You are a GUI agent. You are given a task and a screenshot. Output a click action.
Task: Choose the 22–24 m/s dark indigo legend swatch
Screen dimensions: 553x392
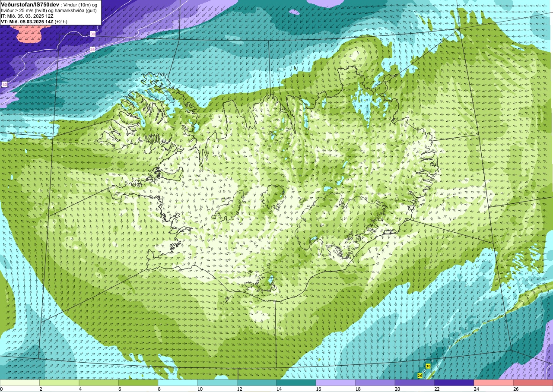coord(454,383)
